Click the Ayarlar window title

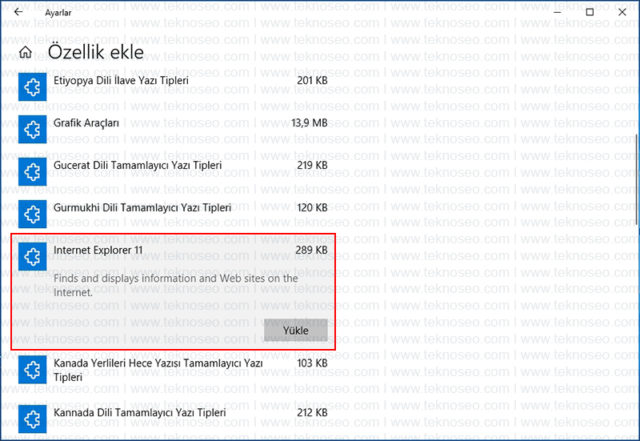(x=58, y=13)
